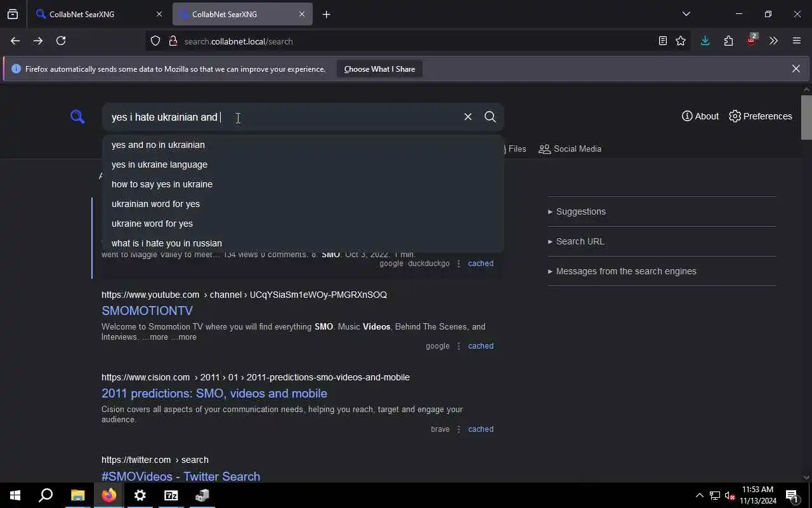The width and height of the screenshot is (812, 508).
Task: Open Settings from the taskbar
Action: point(140,495)
